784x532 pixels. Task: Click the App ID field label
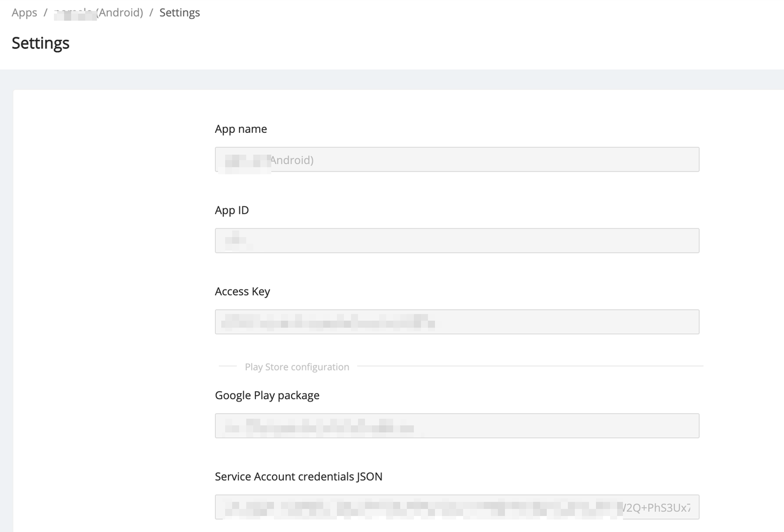[232, 210]
